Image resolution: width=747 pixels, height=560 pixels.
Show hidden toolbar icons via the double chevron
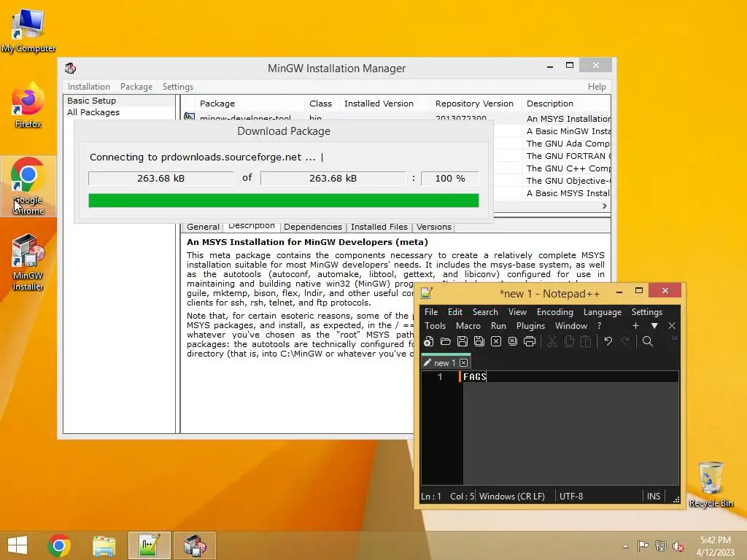[x=675, y=338]
